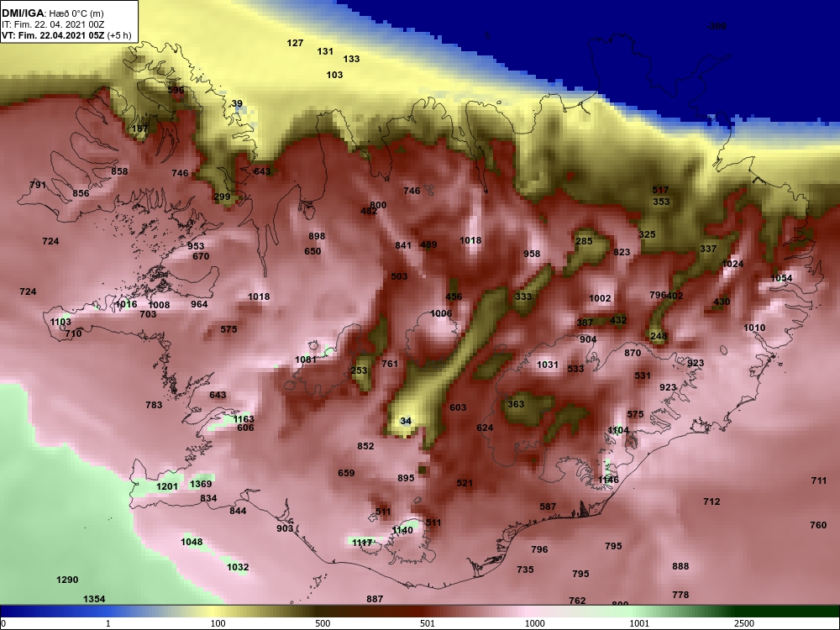Click the 253 value

coord(359,370)
